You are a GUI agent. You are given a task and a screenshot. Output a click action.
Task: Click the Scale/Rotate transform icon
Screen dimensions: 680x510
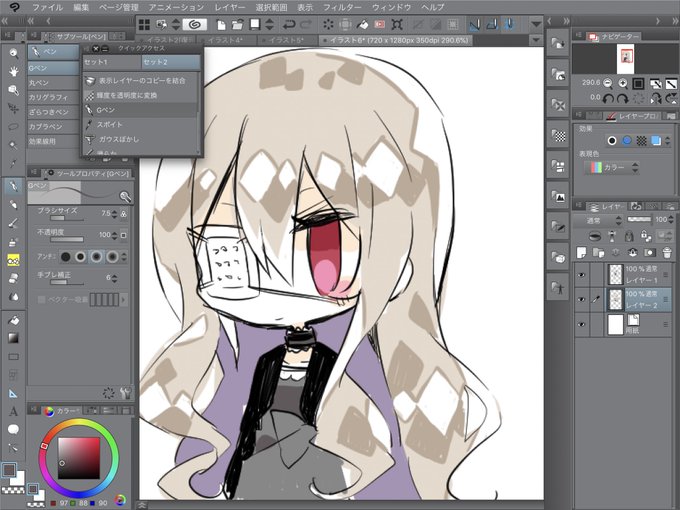point(397,24)
